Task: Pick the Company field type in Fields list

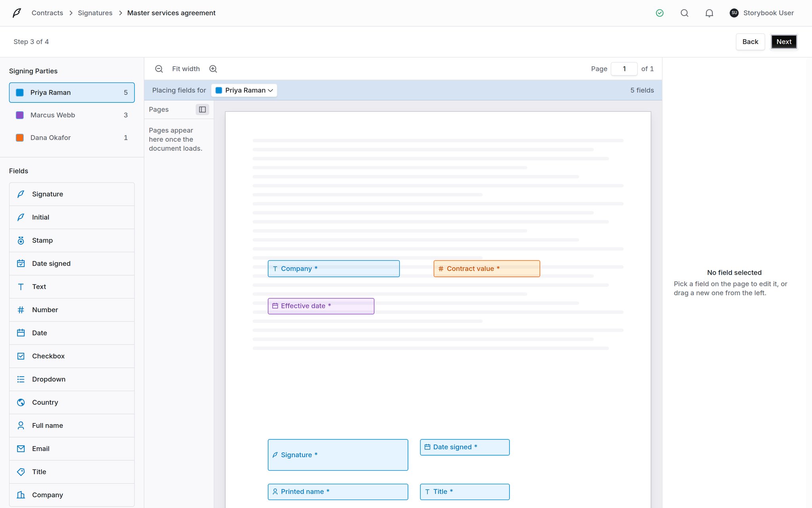Action: pos(72,495)
